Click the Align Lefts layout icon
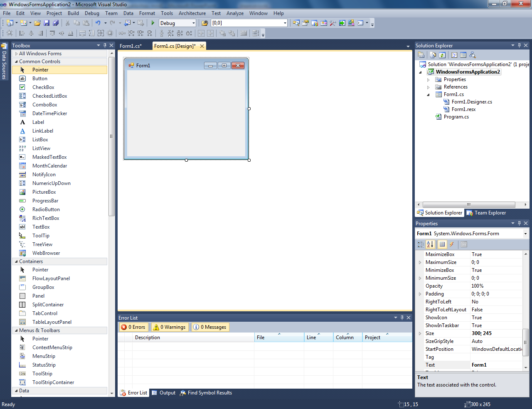Viewport: 532px width, 409px height. pyautogui.click(x=22, y=33)
